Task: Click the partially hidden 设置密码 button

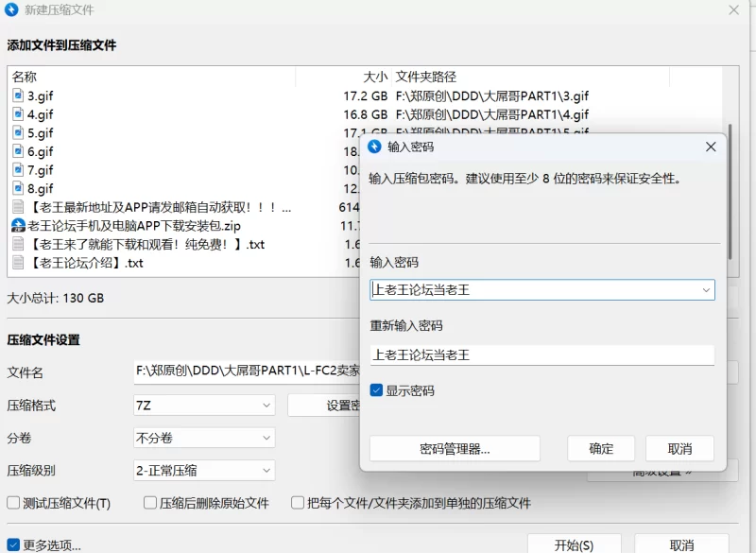Action: click(324, 406)
